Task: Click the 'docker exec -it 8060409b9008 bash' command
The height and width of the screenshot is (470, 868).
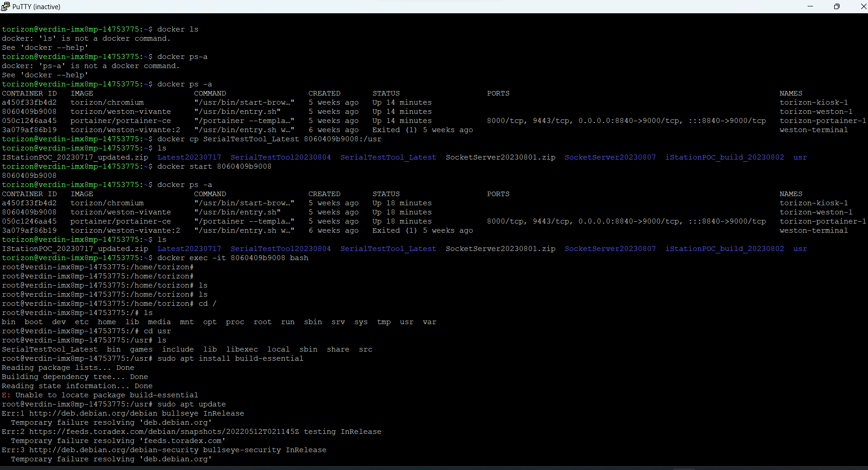Action: 233,258
